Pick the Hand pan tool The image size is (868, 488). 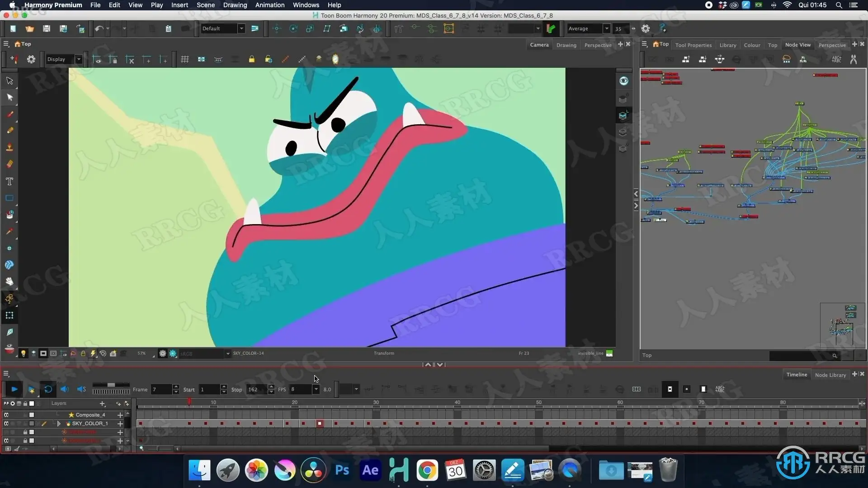(9, 281)
